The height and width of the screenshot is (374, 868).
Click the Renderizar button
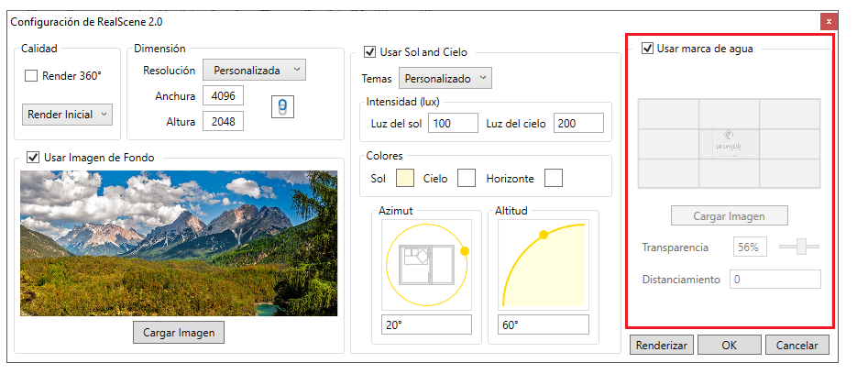tap(661, 346)
